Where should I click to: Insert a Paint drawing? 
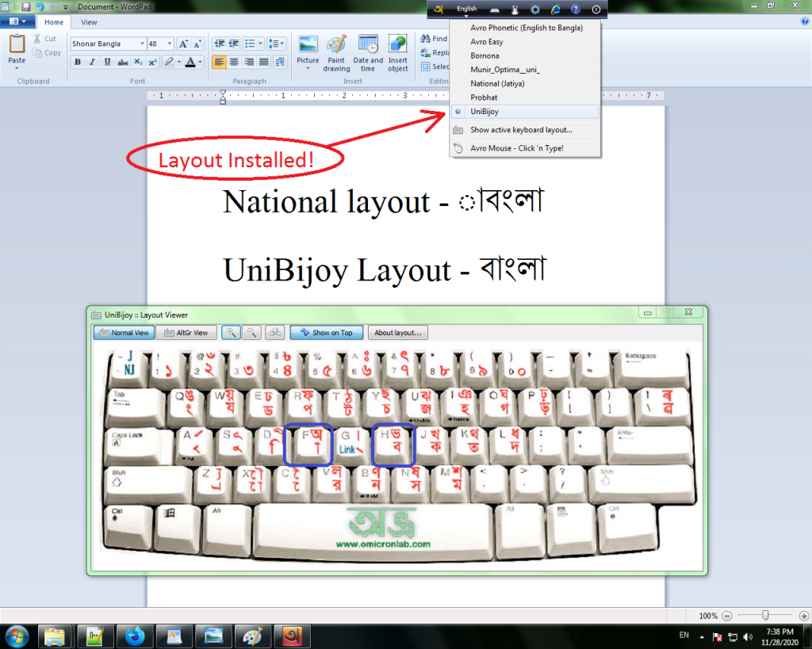point(336,53)
